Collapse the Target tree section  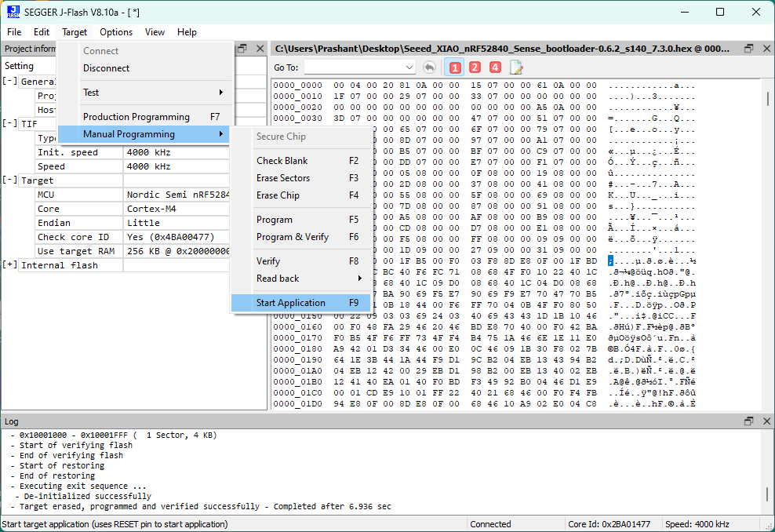coord(10,180)
